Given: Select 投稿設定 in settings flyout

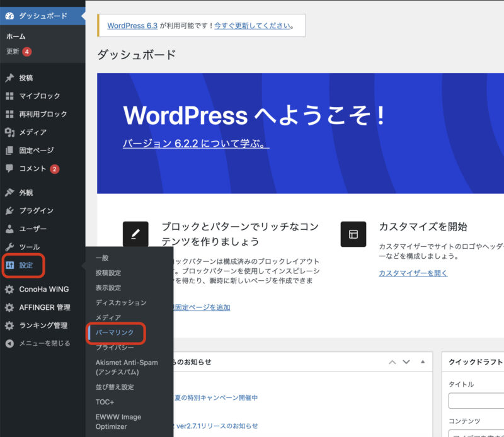Looking at the screenshot, I should point(108,273).
